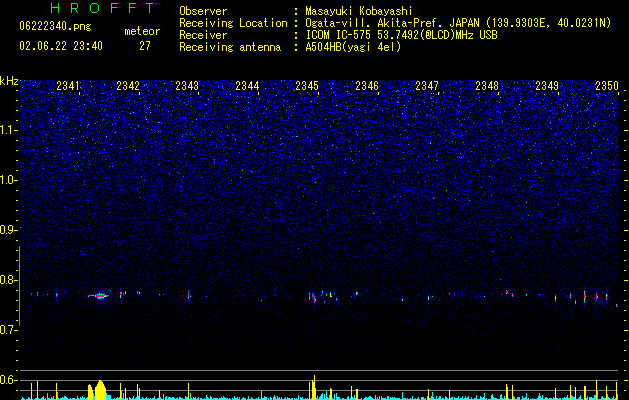Click the 2348 time marker
This screenshot has height=400, width=629.
487,86
